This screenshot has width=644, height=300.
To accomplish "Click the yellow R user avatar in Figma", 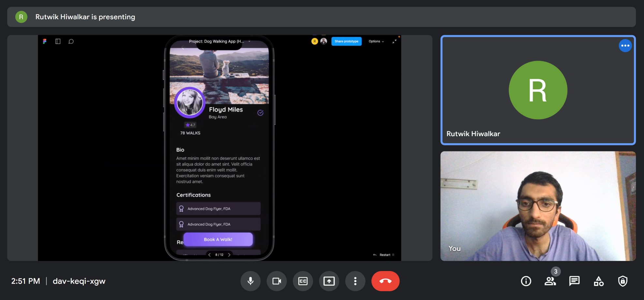I will 315,41.
